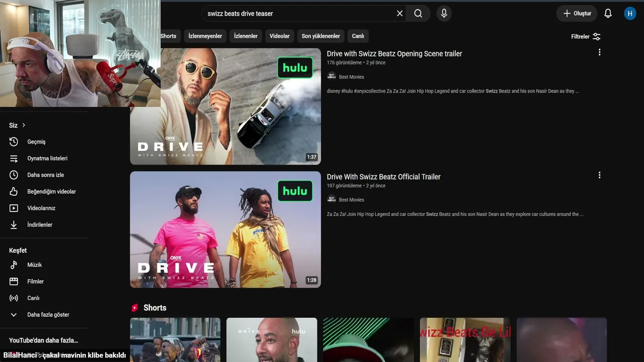Select the Canlı filter chip
The height and width of the screenshot is (362, 644).
click(x=358, y=36)
